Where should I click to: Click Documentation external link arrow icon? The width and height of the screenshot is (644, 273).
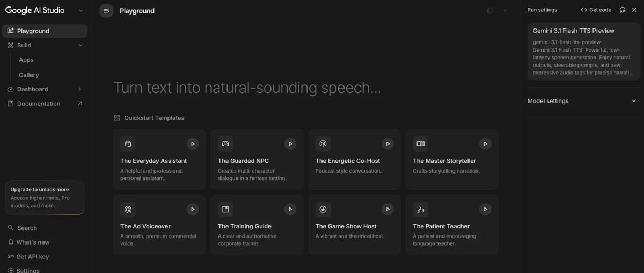[80, 104]
